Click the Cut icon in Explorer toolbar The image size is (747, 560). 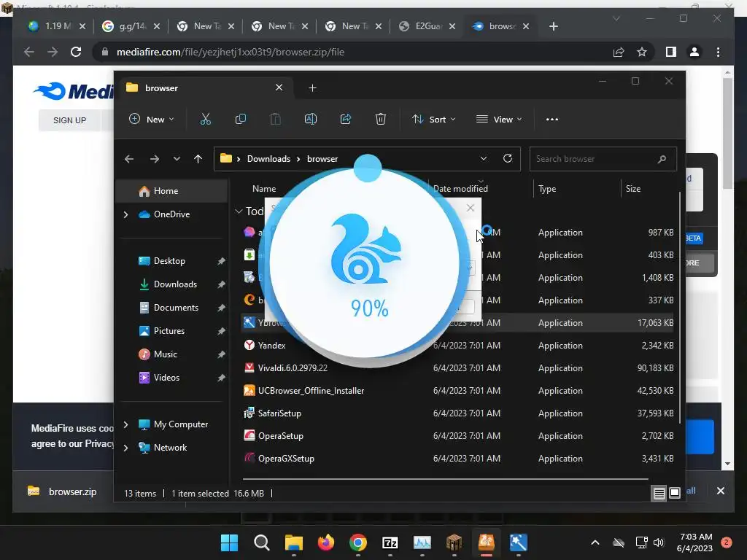(x=205, y=119)
